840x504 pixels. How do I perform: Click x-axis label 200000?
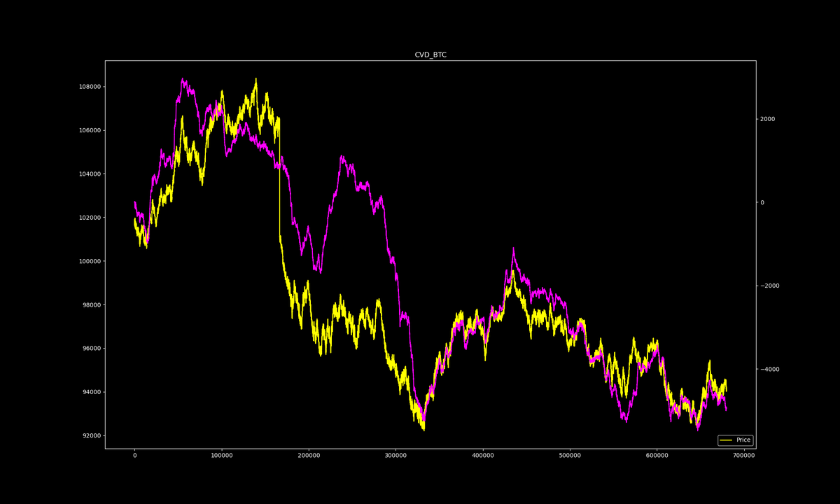[309, 456]
